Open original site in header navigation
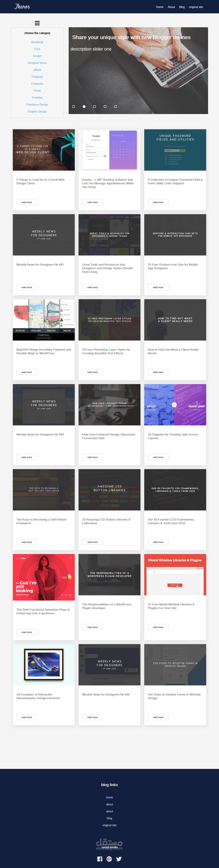This screenshot has height=868, width=219. (196, 7)
